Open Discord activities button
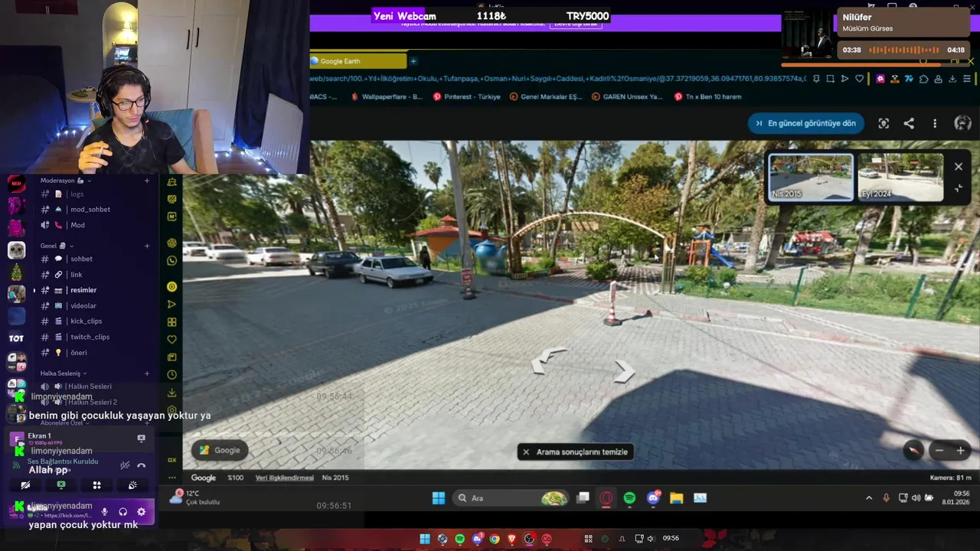Screen dimensions: 980x551 [x=96, y=485]
